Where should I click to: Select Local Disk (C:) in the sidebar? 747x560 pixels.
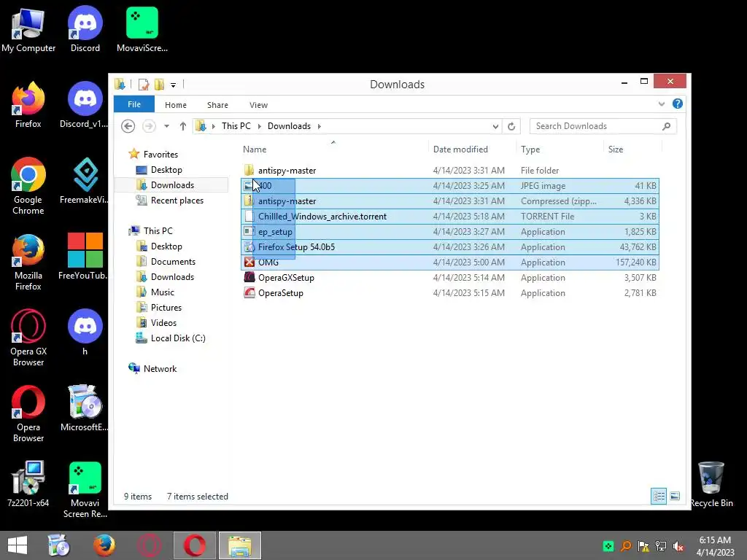pyautogui.click(x=178, y=338)
